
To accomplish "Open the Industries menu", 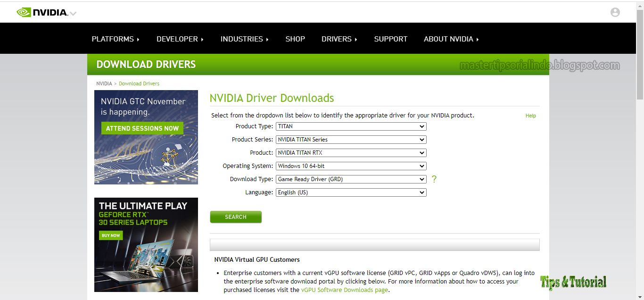I will 245,39.
